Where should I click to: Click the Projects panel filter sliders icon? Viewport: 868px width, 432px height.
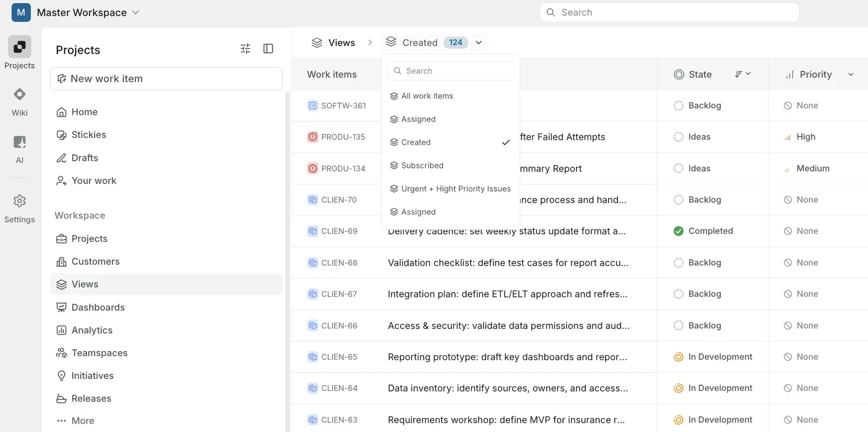tap(245, 49)
